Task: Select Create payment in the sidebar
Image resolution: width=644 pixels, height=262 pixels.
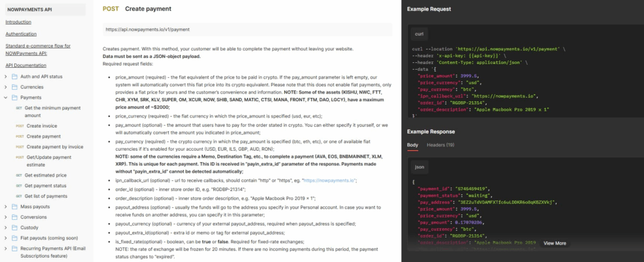Action: [x=43, y=136]
